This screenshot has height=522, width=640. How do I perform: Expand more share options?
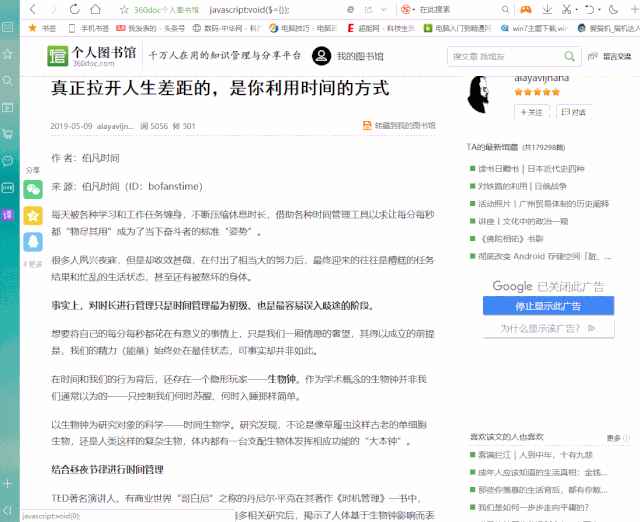point(33,264)
